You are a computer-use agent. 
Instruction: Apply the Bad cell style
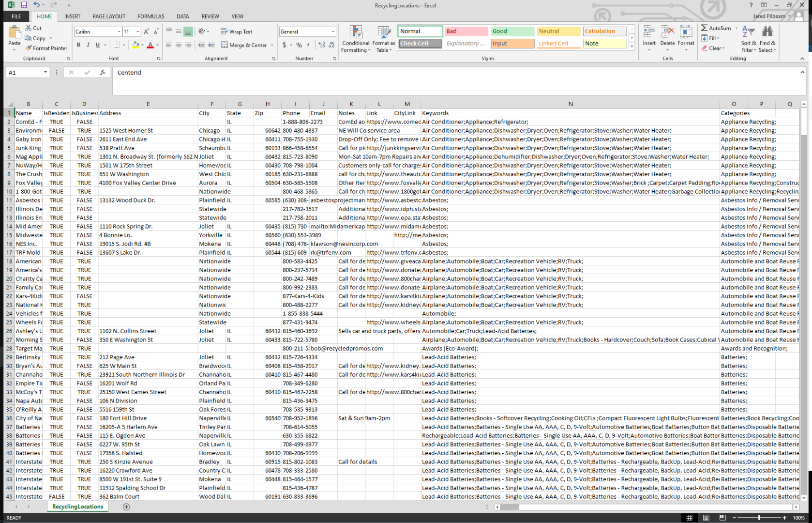click(x=466, y=31)
